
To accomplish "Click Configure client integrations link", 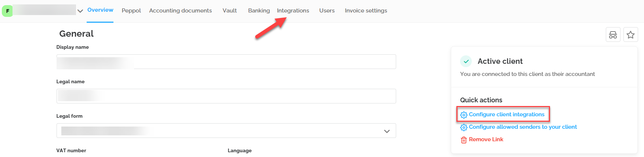I will coord(507,114).
